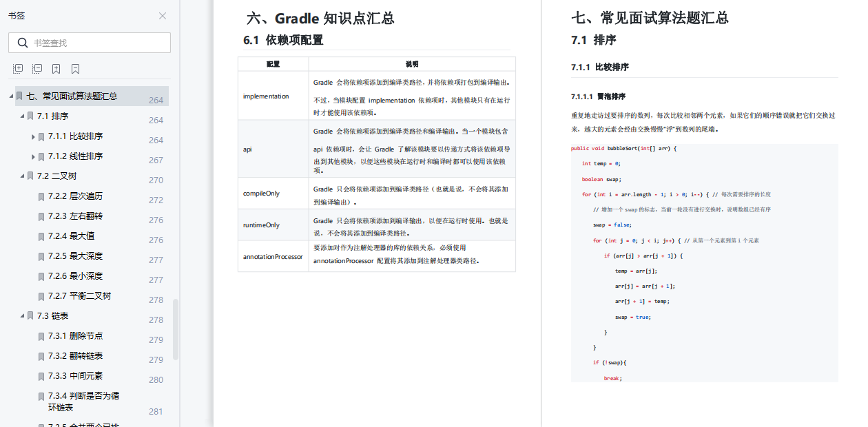Collapse the 七、常见面试算法题汇总 node
Viewport: 868px width, 427px height.
[11, 96]
